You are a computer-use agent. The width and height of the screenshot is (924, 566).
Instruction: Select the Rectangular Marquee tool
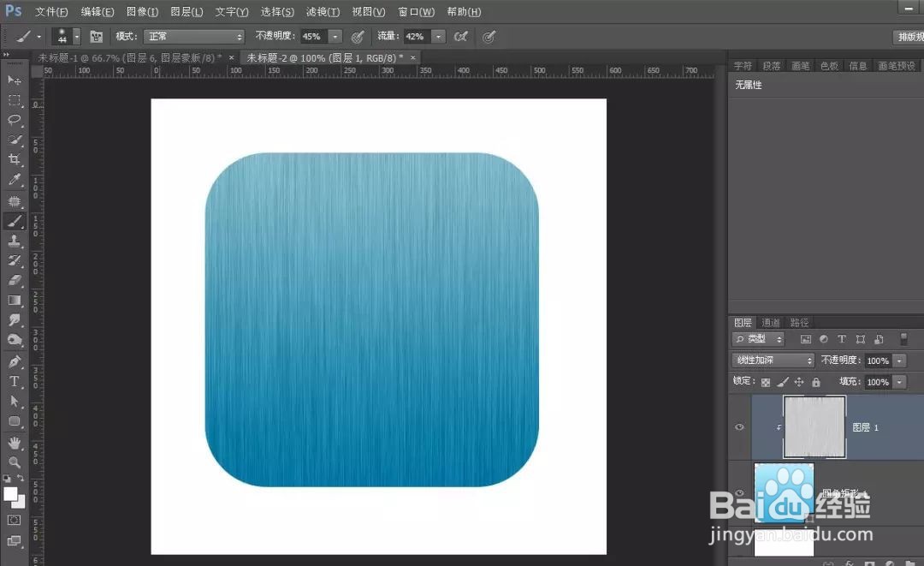click(x=15, y=100)
